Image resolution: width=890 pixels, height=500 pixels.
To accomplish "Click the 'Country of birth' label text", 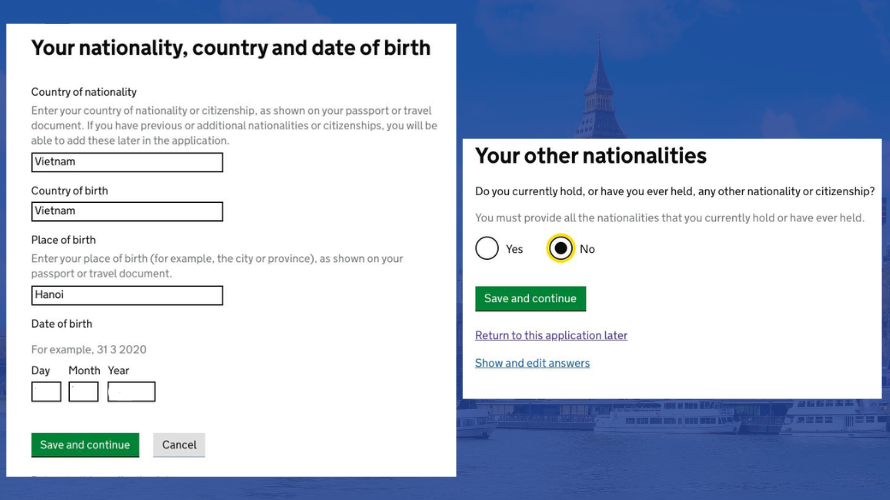I will [70, 191].
